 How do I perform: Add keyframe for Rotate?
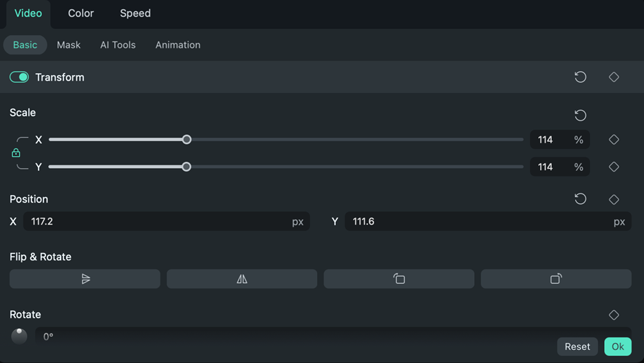[x=614, y=315]
